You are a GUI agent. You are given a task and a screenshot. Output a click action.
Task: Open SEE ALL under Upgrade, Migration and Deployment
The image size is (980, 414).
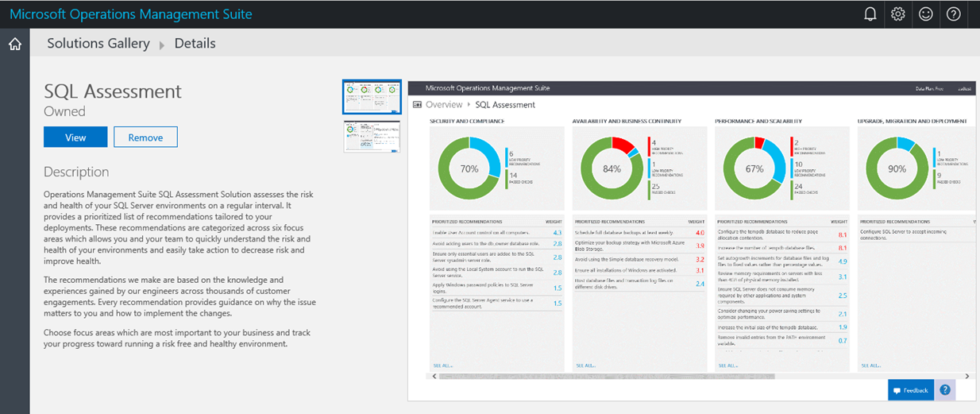(x=870, y=366)
